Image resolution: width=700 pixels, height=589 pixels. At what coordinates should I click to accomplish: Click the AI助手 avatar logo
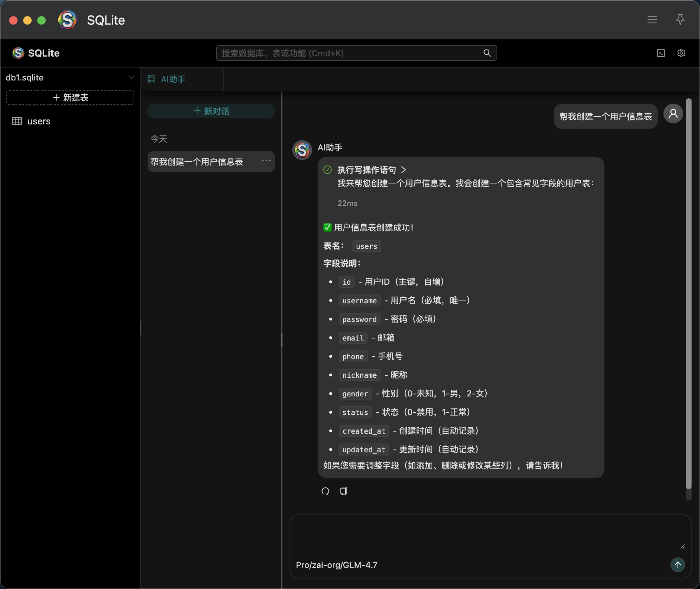302,150
